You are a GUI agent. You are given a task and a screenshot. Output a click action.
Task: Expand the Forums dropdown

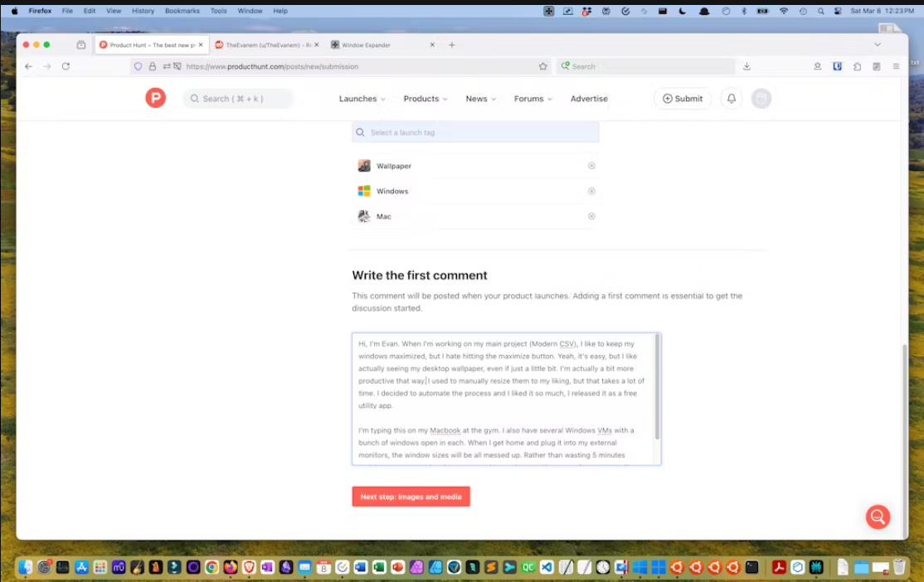click(533, 99)
